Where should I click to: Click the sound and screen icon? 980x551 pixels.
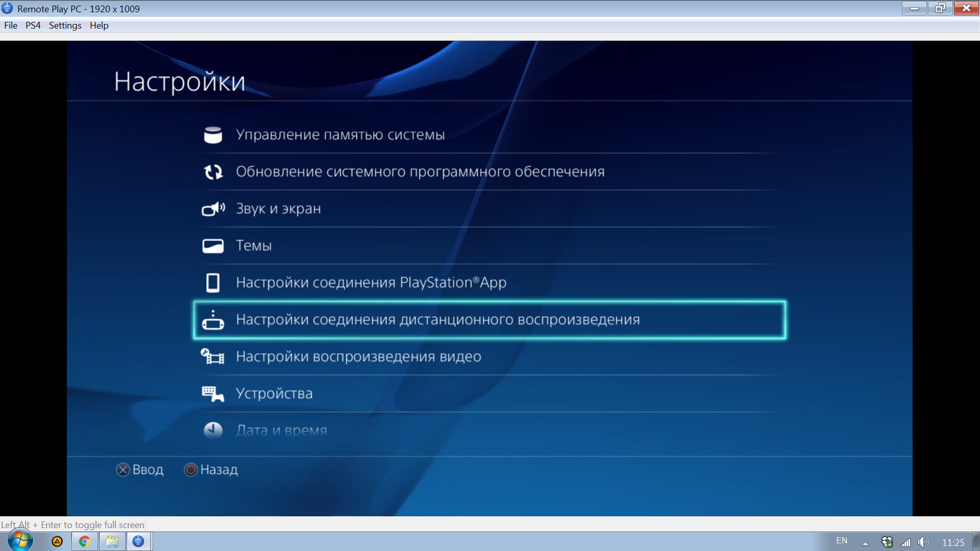point(213,209)
